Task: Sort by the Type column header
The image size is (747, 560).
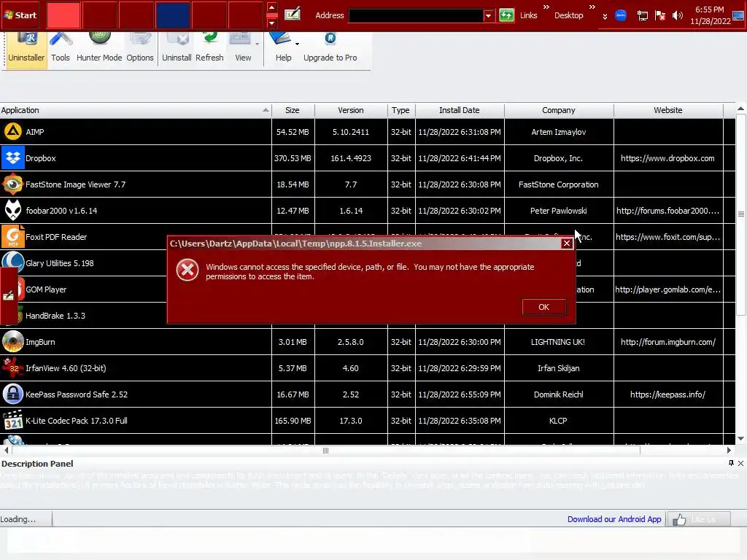Action: [x=400, y=110]
